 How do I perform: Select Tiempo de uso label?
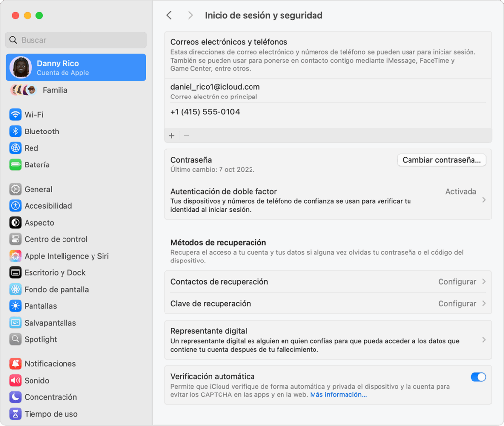pyautogui.click(x=51, y=414)
